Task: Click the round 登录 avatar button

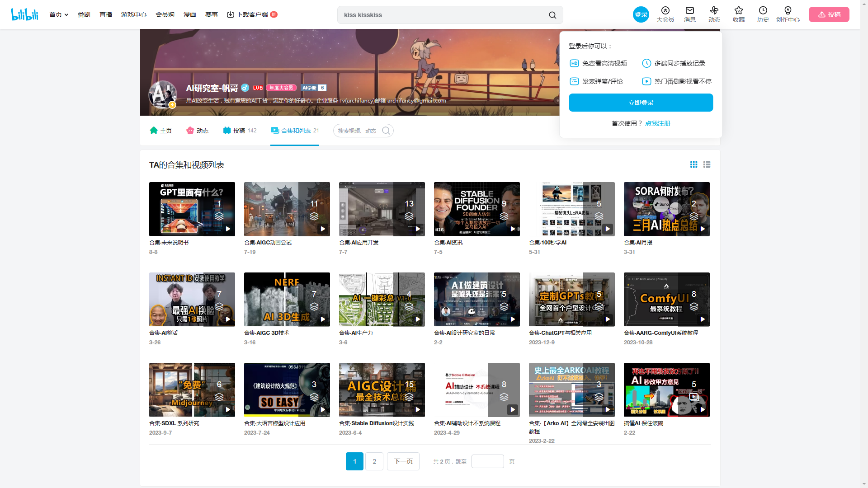Action: coord(641,14)
